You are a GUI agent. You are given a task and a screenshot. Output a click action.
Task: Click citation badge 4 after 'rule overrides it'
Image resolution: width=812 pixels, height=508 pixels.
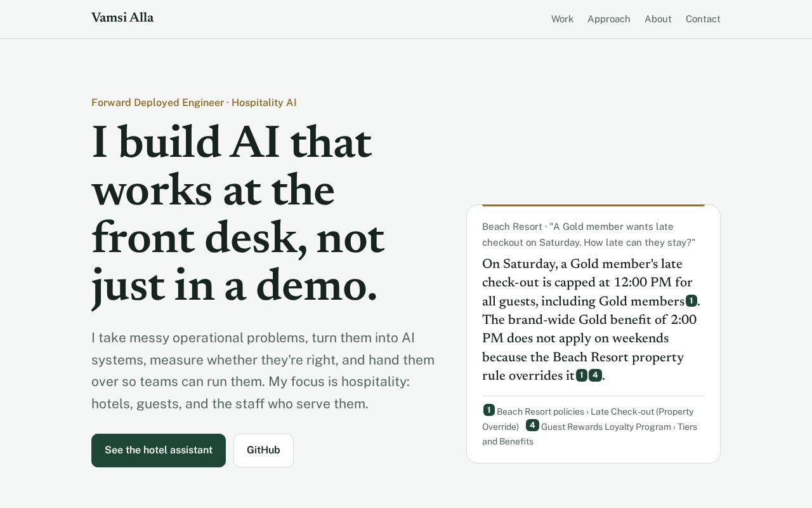tap(595, 375)
